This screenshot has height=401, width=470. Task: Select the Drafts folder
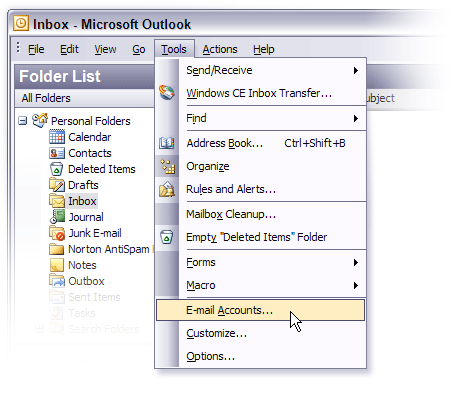click(x=83, y=185)
